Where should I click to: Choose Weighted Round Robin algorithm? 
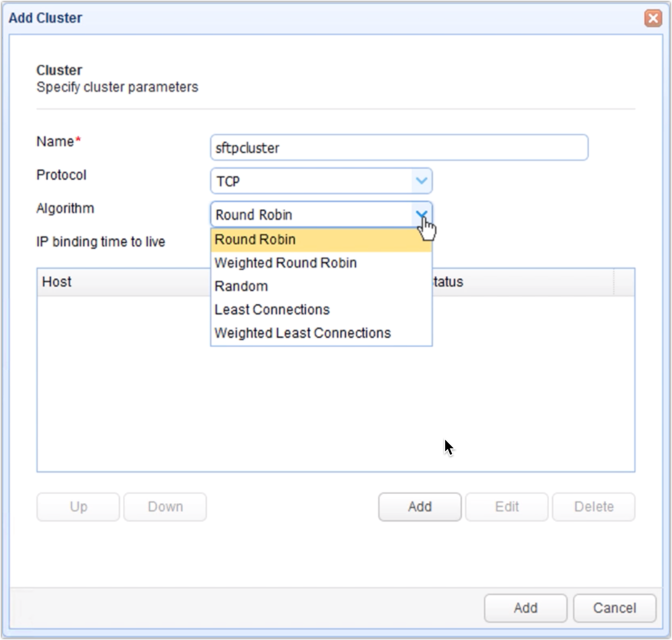285,263
